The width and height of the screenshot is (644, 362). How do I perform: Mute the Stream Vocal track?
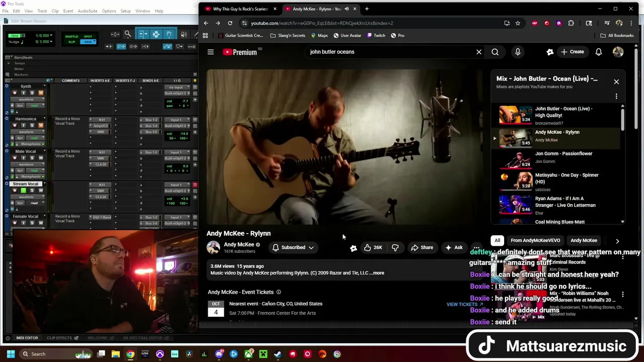(x=41, y=191)
